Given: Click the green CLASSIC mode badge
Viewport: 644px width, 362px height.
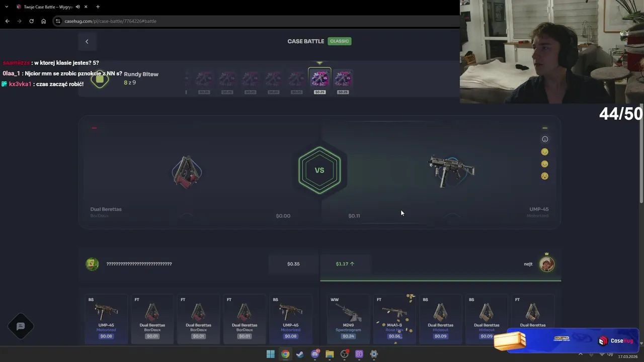Looking at the screenshot, I should coord(340,41).
